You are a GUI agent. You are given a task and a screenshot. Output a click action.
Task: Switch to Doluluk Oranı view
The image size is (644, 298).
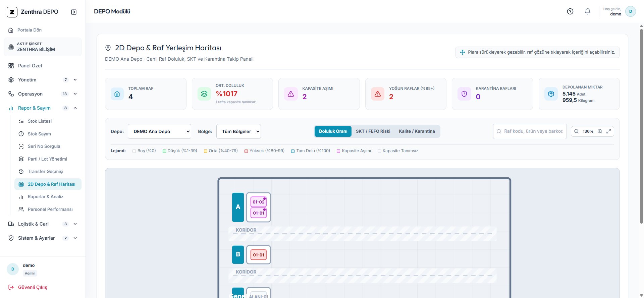[333, 131]
